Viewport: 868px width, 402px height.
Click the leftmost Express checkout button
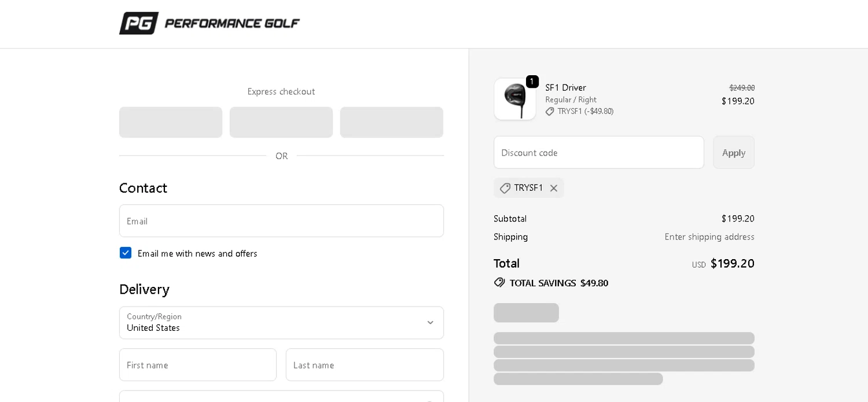pyautogui.click(x=171, y=122)
